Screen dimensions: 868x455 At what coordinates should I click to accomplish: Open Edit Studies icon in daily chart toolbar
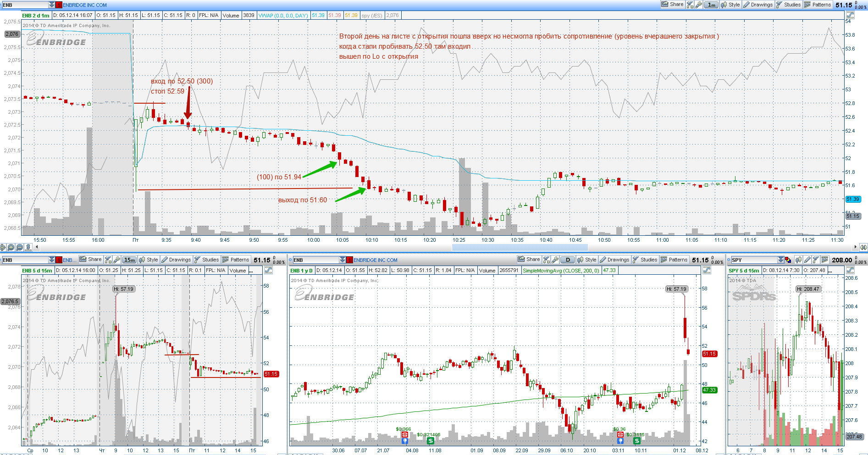click(547, 260)
